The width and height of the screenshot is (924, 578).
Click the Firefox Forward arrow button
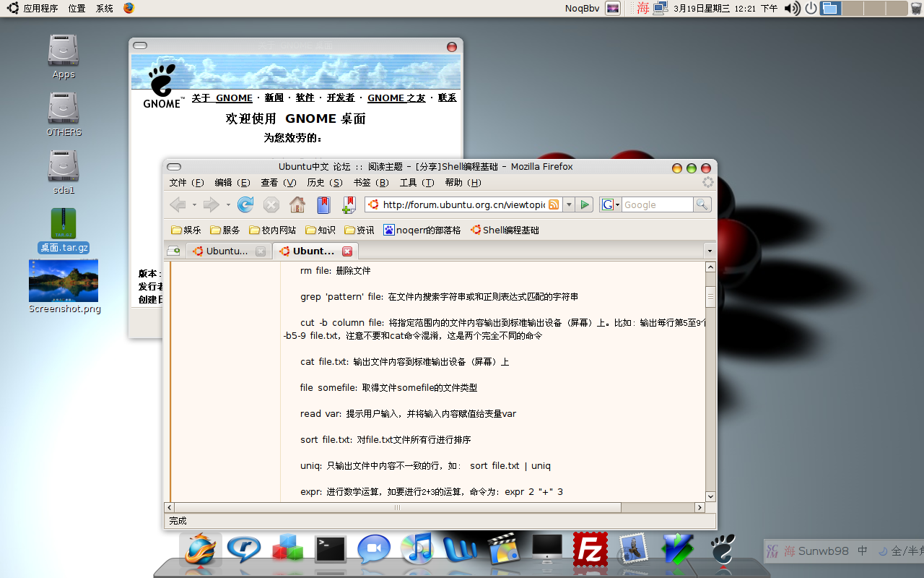pos(211,205)
